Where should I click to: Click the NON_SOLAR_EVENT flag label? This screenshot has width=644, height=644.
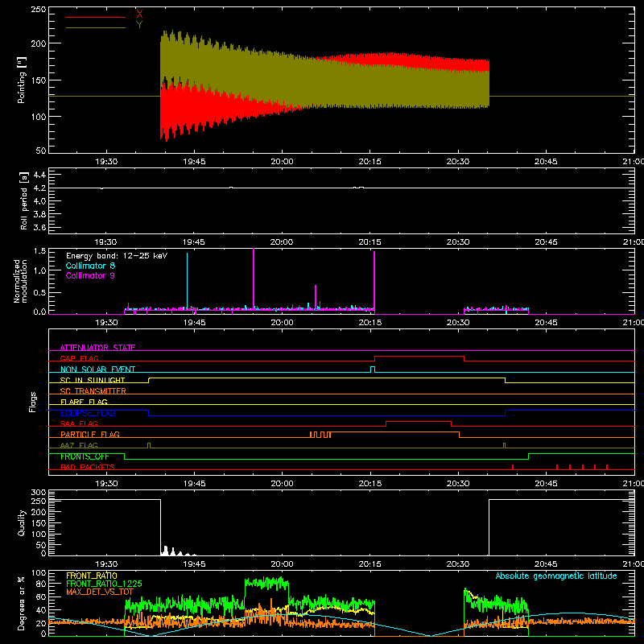tap(97, 369)
